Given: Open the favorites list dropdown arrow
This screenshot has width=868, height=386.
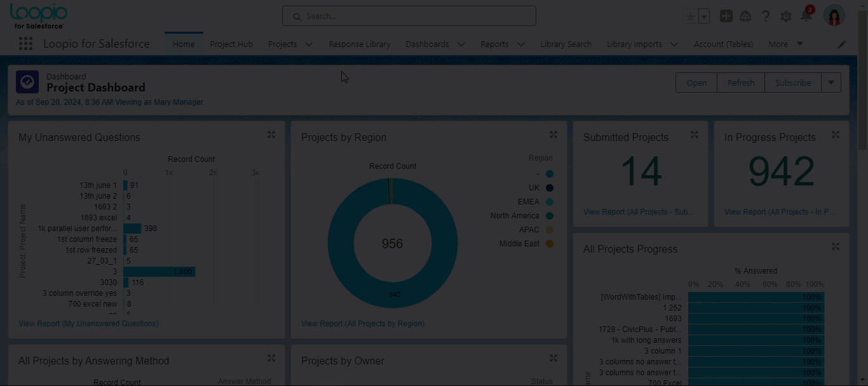Looking at the screenshot, I should [703, 17].
